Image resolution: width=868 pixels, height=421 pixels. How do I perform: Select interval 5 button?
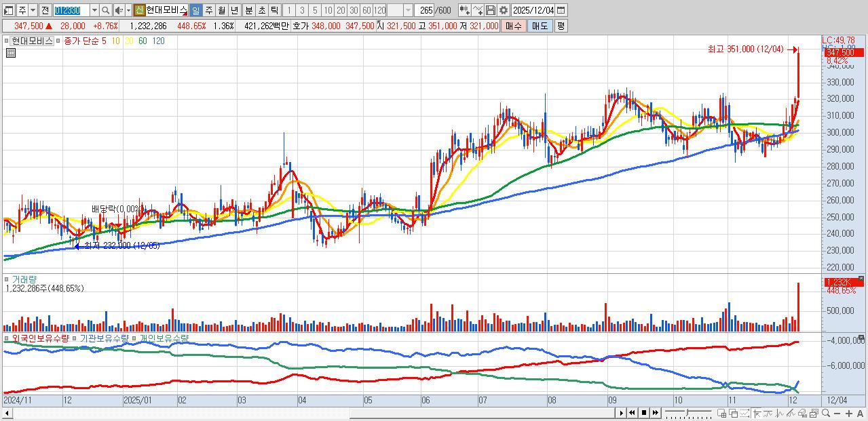[x=315, y=10]
